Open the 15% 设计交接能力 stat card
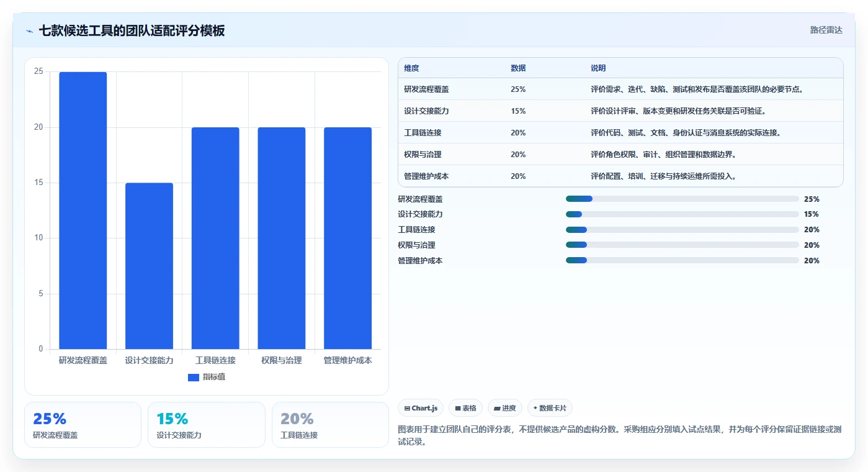Image resolution: width=868 pixels, height=472 pixels. point(206,425)
